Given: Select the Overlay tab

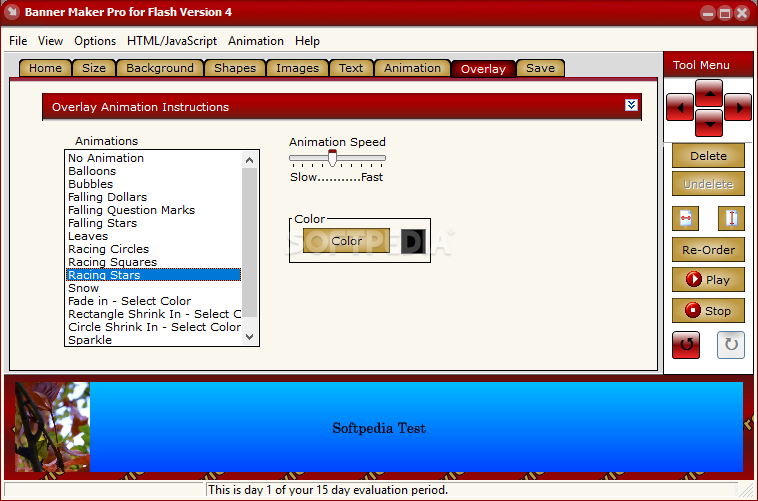Looking at the screenshot, I should click(483, 69).
